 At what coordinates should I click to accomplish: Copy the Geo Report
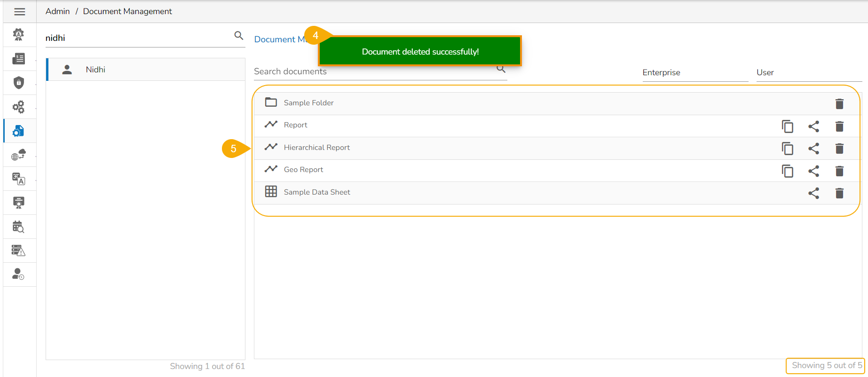(x=788, y=171)
